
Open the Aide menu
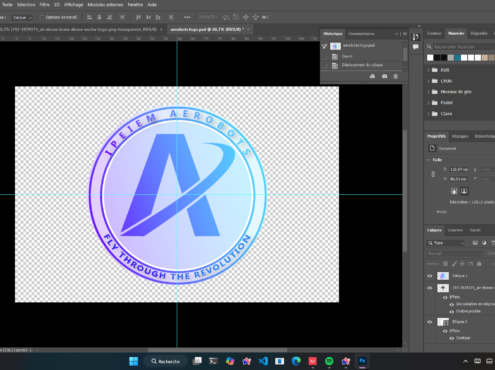coord(152,5)
